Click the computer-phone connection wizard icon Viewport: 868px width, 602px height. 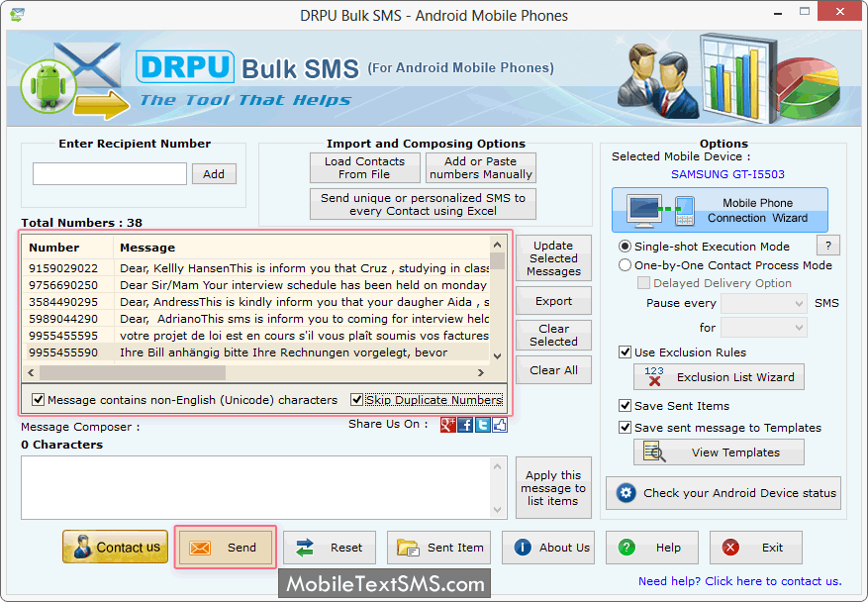tap(661, 211)
